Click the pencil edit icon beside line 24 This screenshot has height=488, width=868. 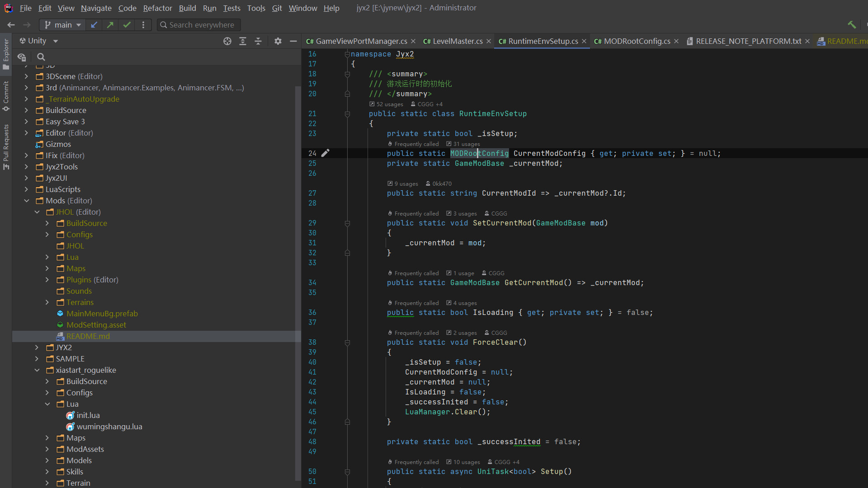(326, 153)
